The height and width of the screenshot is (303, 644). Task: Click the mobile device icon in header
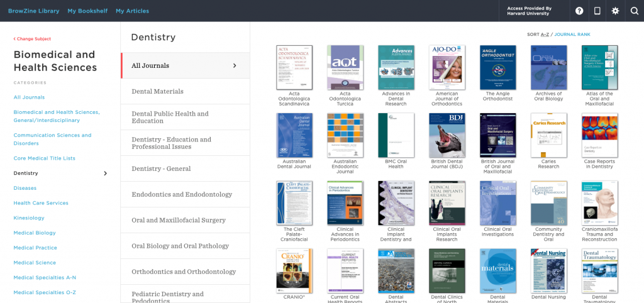[x=597, y=11]
